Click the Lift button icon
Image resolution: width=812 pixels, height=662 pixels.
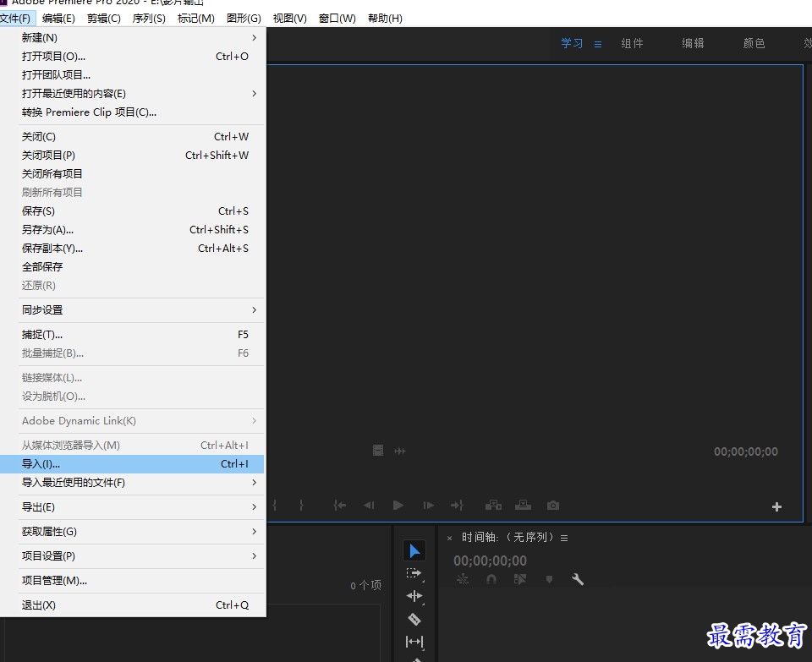493,506
